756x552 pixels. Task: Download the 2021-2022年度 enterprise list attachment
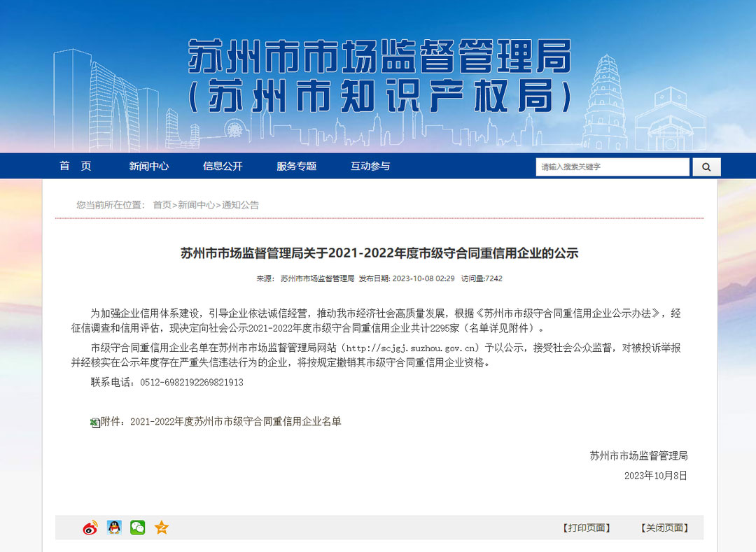235,422
